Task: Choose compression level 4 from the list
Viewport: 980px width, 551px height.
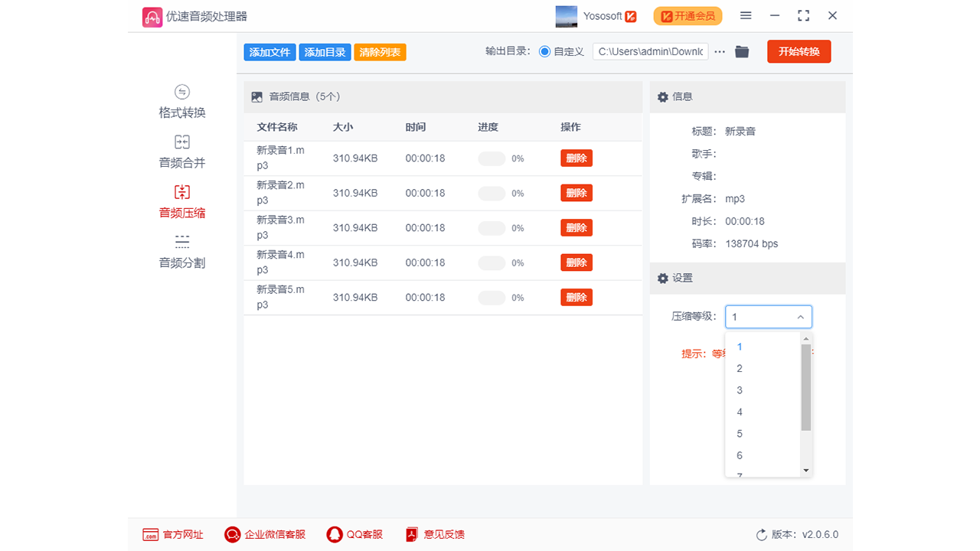Action: (x=739, y=412)
